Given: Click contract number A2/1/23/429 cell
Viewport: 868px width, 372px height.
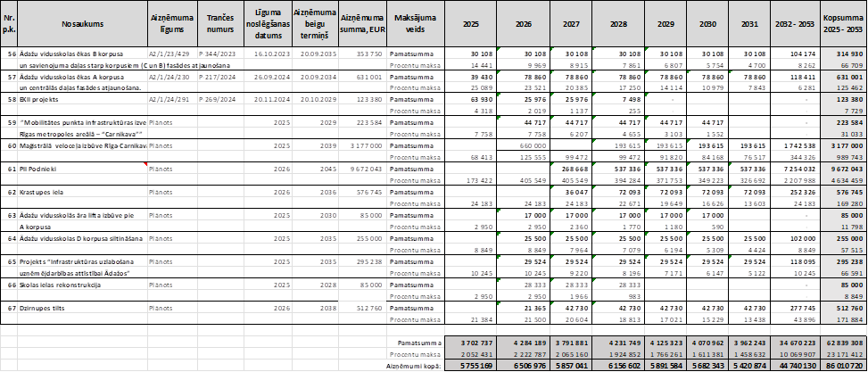Looking at the screenshot, I should pos(167,53).
